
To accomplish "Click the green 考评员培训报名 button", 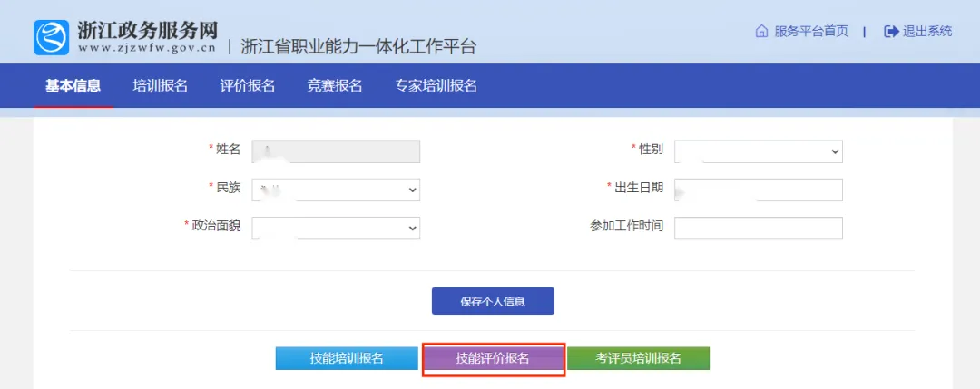I will [x=638, y=358].
